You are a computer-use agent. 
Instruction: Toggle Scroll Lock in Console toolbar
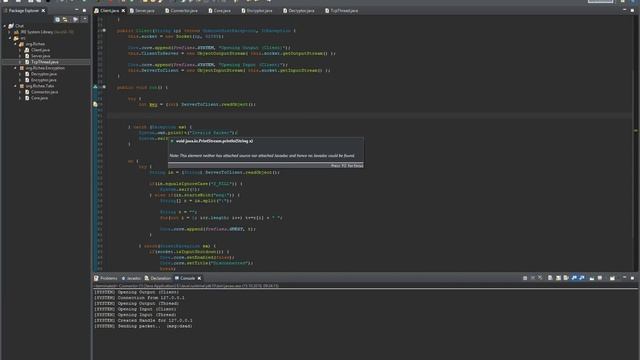(558, 278)
